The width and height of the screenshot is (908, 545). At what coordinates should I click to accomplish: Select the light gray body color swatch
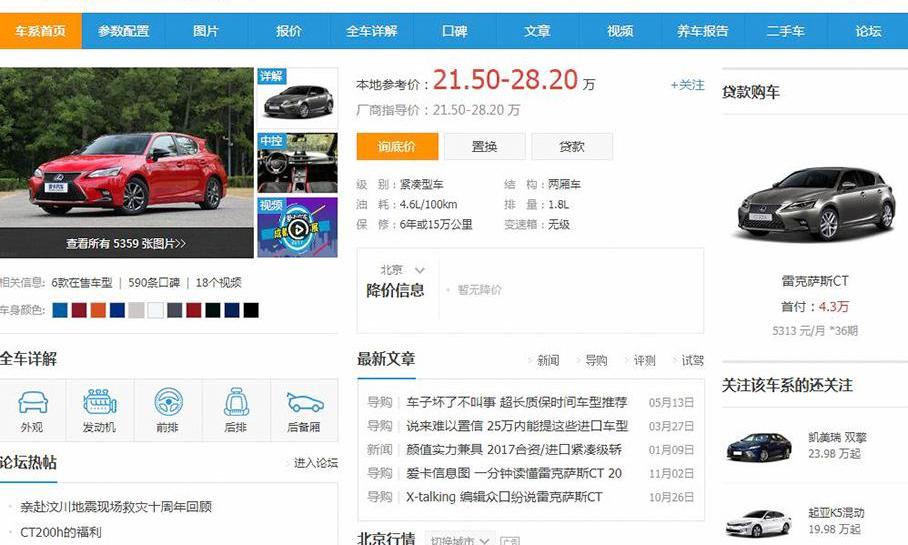coord(137,310)
